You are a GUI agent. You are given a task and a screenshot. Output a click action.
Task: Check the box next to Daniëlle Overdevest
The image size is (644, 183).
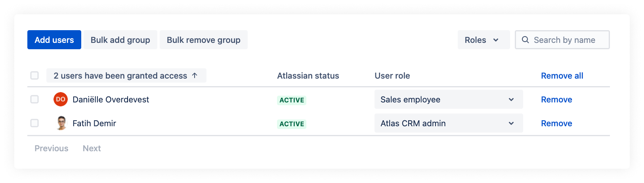pyautogui.click(x=34, y=99)
